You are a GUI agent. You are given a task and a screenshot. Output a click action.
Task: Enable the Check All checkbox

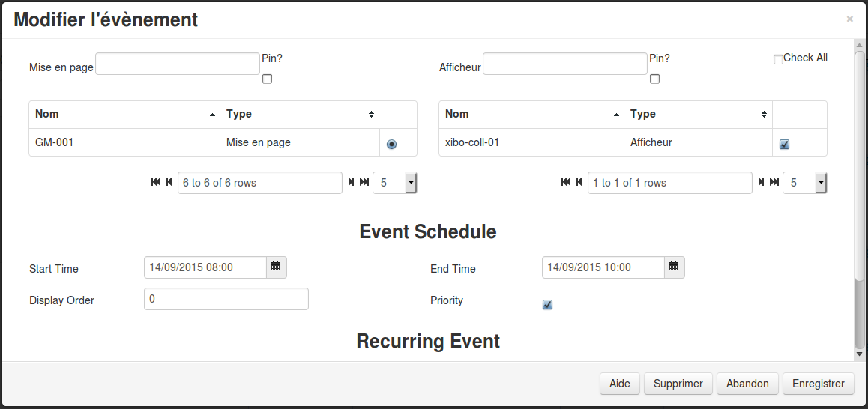[x=778, y=59]
